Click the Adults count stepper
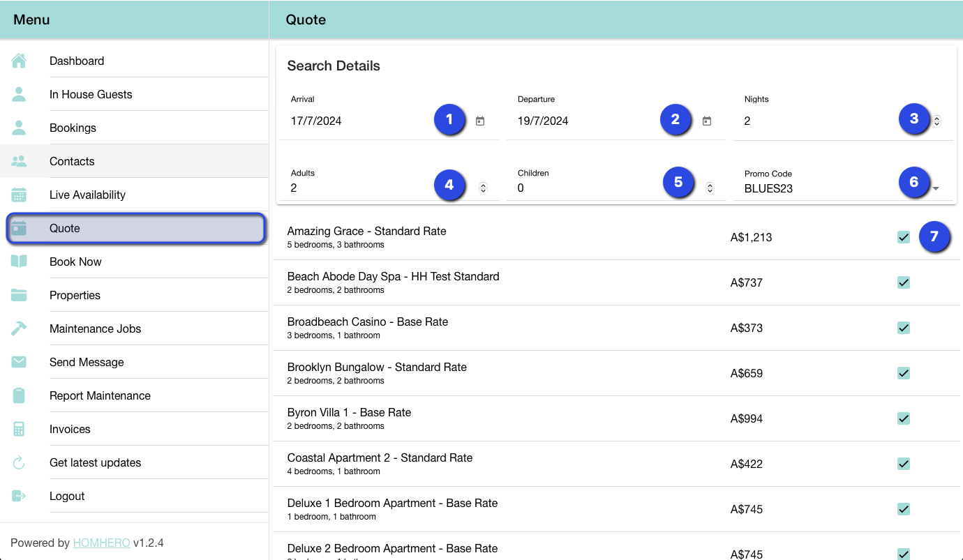Image resolution: width=963 pixels, height=560 pixels. 483,188
